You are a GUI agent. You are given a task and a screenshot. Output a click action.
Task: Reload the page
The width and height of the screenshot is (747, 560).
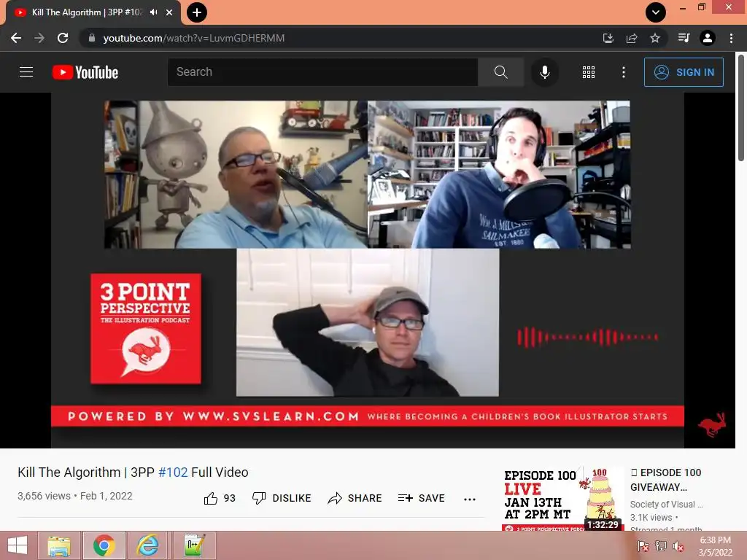click(63, 38)
